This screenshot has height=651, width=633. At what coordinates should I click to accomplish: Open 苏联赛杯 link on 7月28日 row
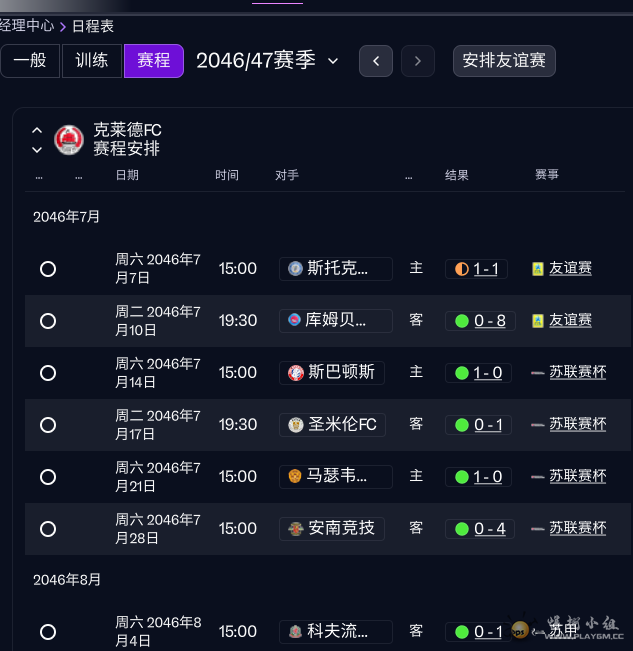tap(578, 528)
